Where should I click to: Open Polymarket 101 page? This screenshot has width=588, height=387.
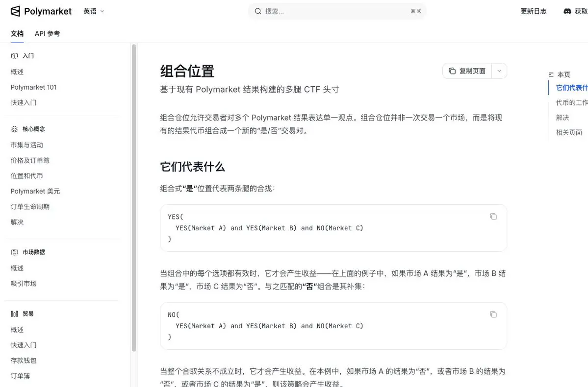tap(33, 87)
